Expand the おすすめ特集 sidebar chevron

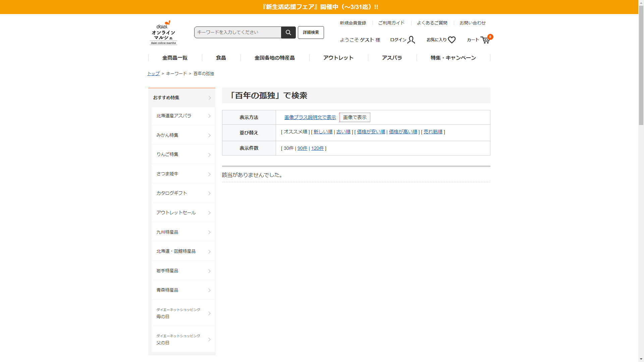(x=210, y=98)
